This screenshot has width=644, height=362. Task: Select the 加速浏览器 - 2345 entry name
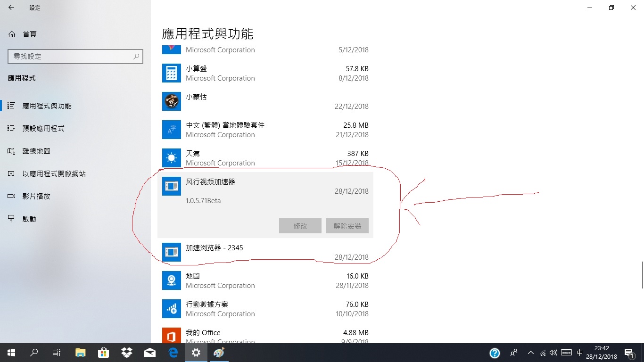pos(215,247)
